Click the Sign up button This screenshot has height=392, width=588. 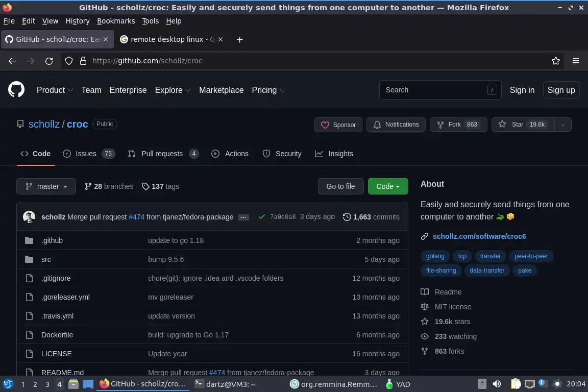561,90
